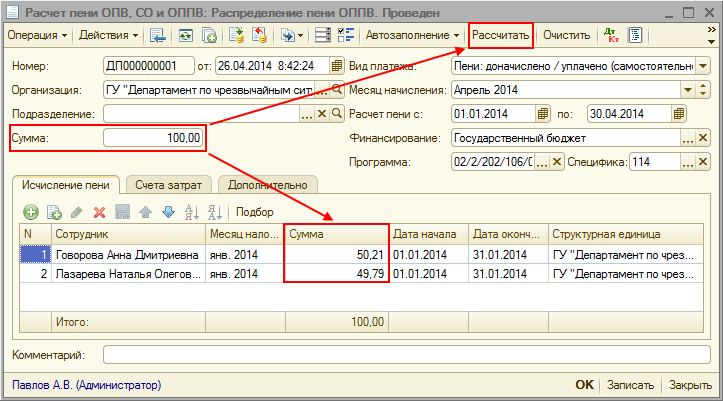The width and height of the screenshot is (723, 401).
Task: Expand the 'Вид платежа' dropdown
Action: (x=702, y=66)
